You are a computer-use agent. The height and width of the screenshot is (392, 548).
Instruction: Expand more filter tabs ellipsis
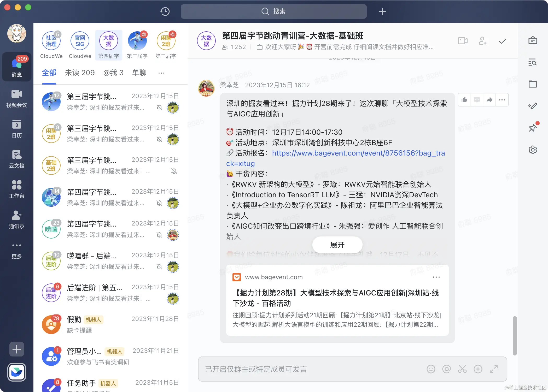(x=161, y=73)
